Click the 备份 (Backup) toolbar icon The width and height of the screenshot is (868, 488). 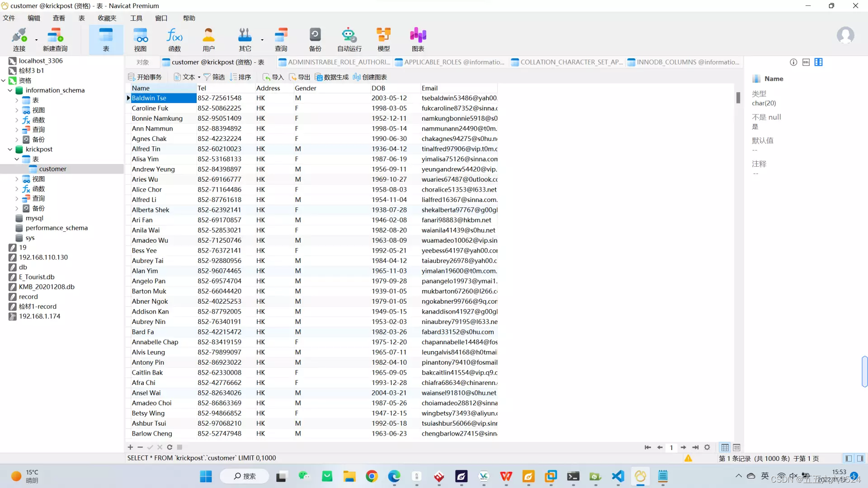tap(315, 39)
